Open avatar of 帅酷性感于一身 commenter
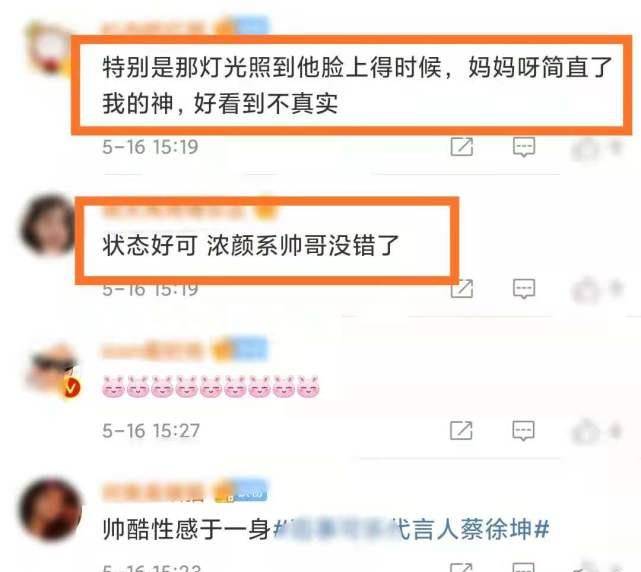 click(51, 509)
